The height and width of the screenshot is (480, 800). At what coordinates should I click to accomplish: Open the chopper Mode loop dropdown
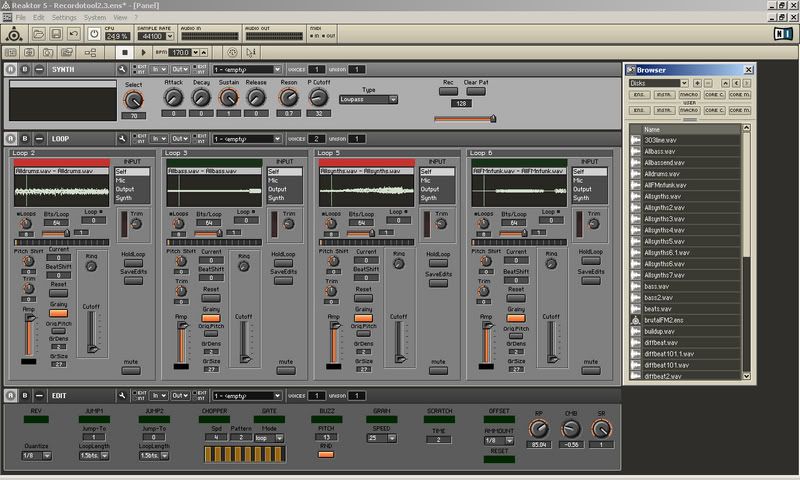click(x=269, y=438)
